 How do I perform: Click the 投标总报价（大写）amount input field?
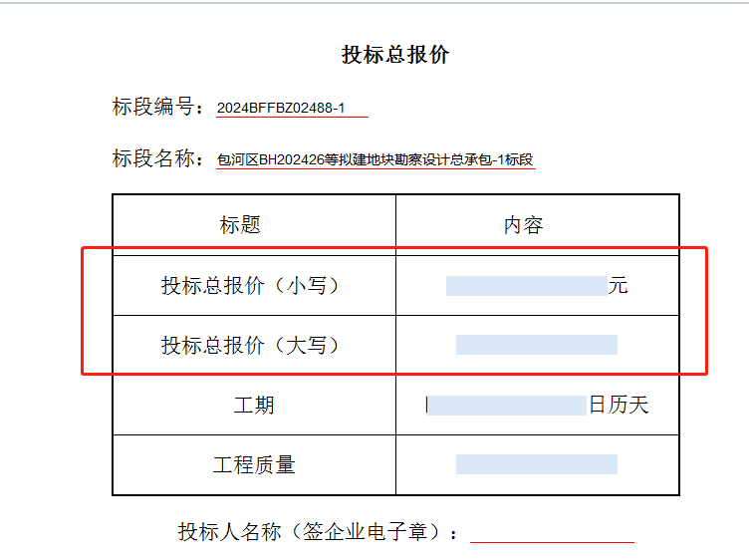click(x=536, y=345)
